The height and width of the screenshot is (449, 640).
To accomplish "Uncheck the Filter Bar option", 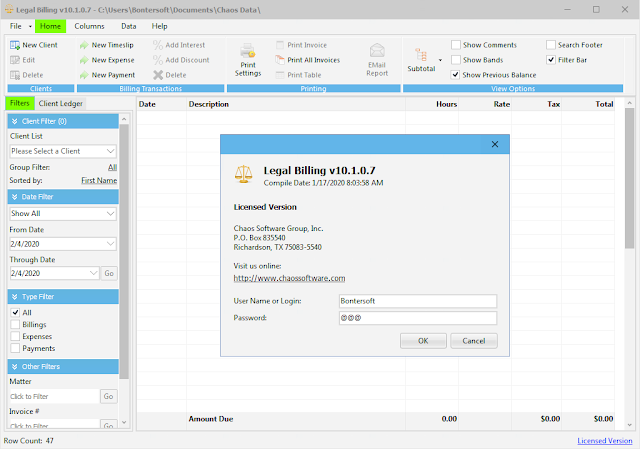I will [x=551, y=60].
